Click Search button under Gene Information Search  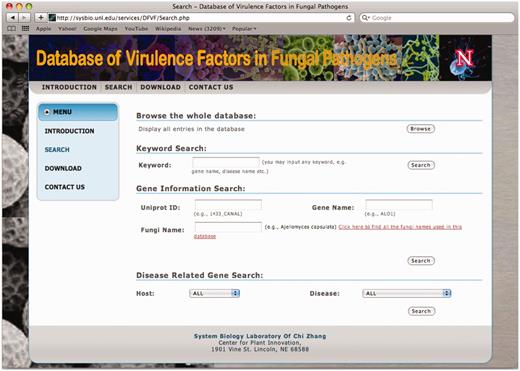[x=421, y=261]
